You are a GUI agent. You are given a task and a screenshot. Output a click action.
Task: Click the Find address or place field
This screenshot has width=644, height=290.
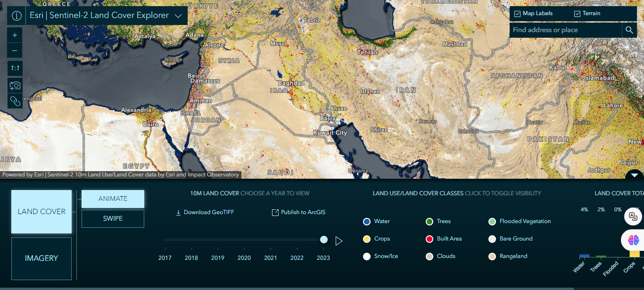click(x=566, y=30)
